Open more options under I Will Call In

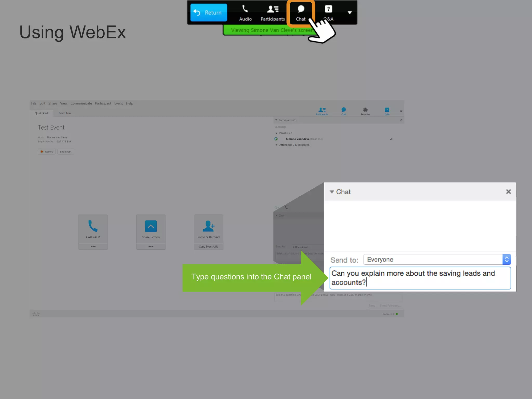[93, 247]
